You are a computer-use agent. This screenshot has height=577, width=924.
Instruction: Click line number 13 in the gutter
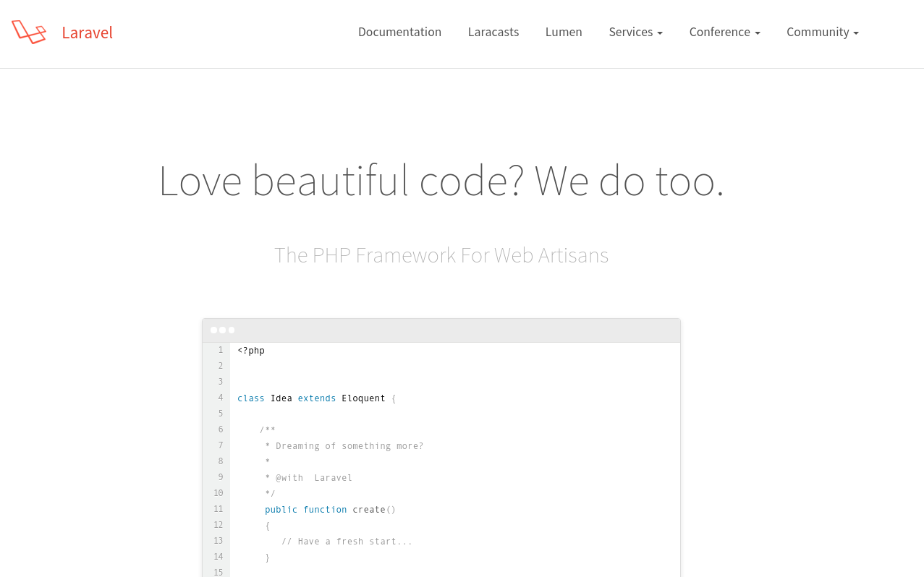click(218, 541)
